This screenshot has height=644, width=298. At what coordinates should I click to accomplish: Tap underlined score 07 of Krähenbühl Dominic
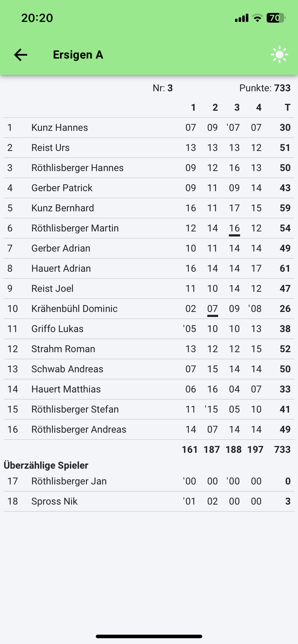tap(213, 309)
